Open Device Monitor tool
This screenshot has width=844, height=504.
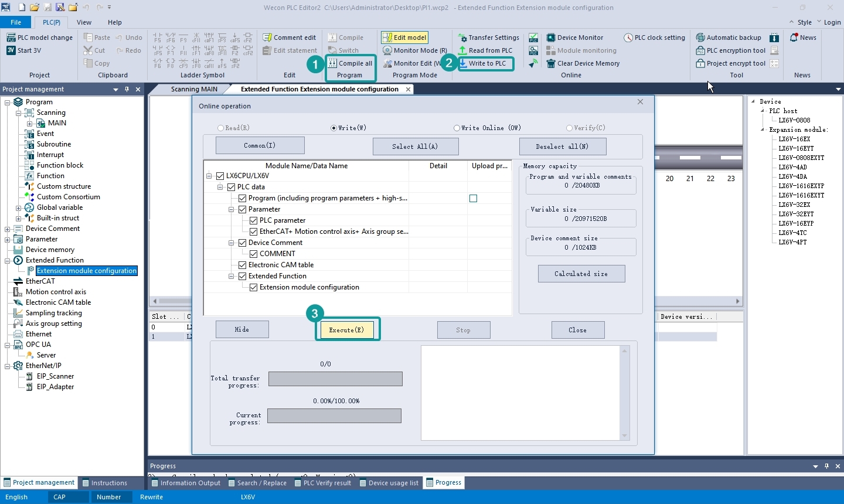[x=574, y=38]
